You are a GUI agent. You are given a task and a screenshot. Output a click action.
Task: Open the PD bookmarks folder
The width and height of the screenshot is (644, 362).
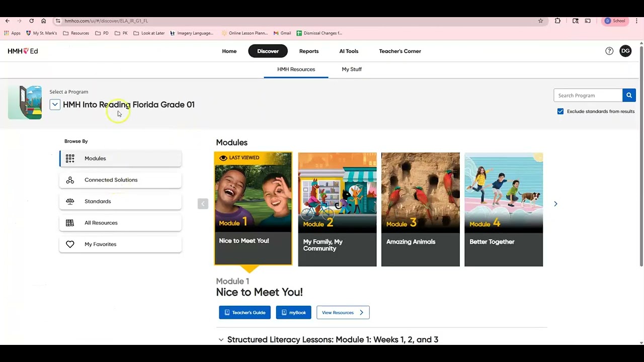pyautogui.click(x=102, y=33)
